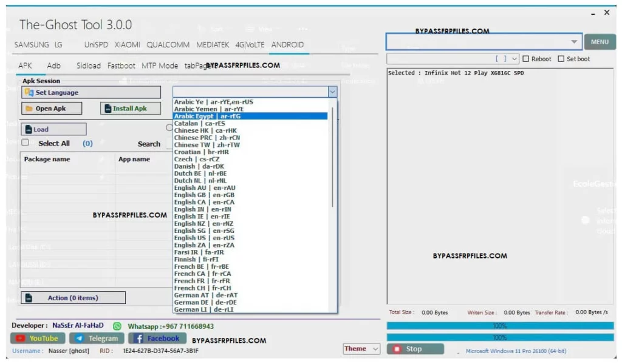Click the Open Apk button

pos(52,109)
